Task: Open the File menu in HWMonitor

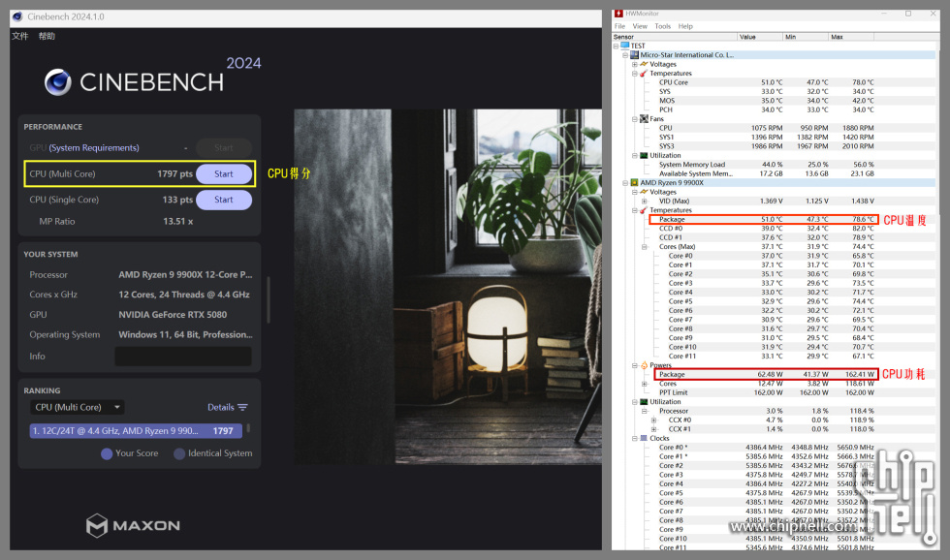Action: [x=619, y=26]
